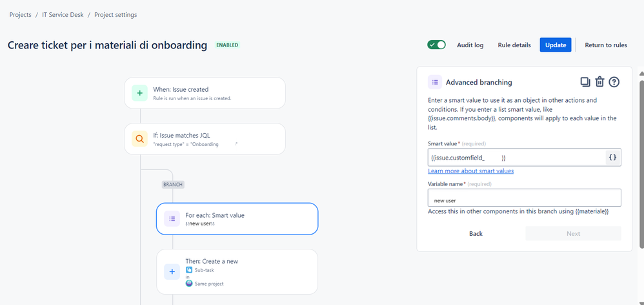The width and height of the screenshot is (644, 305).
Task: Select the JQL magnifier condition icon
Action: pos(139,139)
